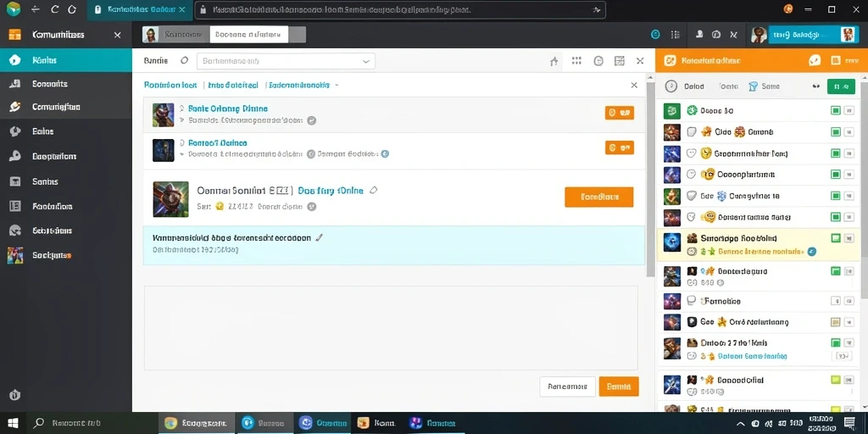Toggle the green checkbox on the first right-panel row

836,111
